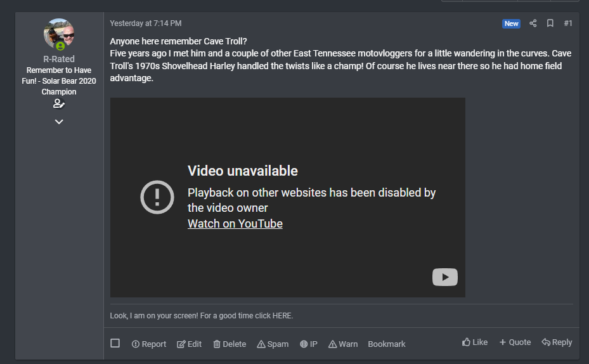Quote this post with +Quote
This screenshot has height=364, width=589.
(x=515, y=342)
